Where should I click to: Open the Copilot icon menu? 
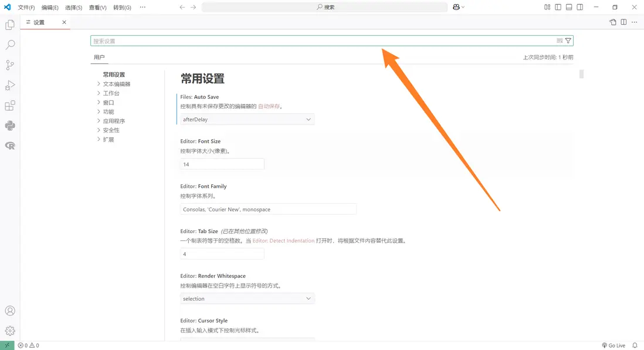click(x=458, y=7)
